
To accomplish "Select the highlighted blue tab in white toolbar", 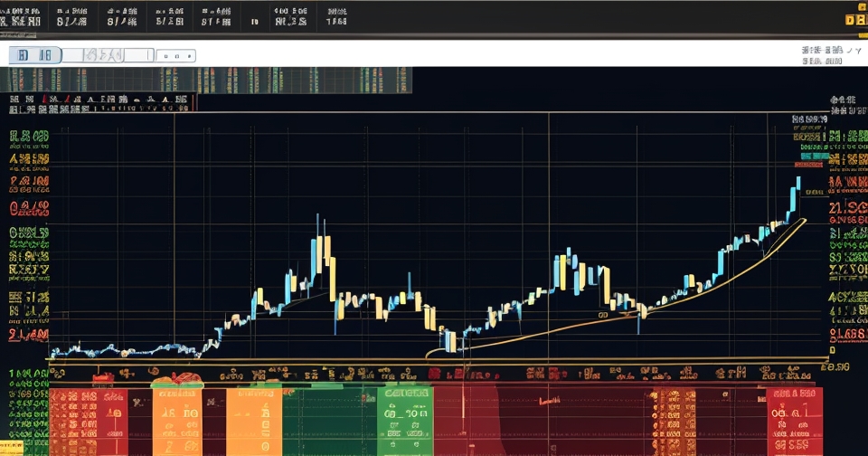I will click(35, 55).
